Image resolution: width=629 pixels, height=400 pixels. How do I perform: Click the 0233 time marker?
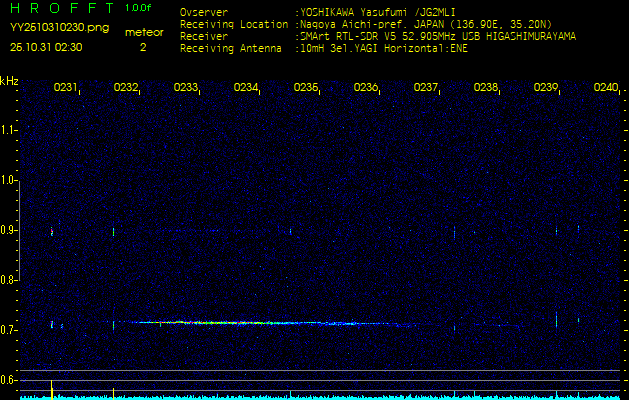pyautogui.click(x=186, y=88)
